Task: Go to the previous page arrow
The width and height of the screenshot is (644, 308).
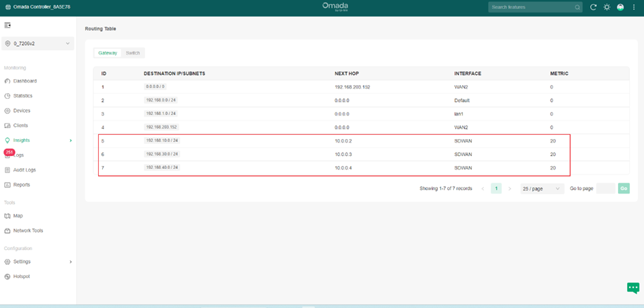Action: [483, 189]
